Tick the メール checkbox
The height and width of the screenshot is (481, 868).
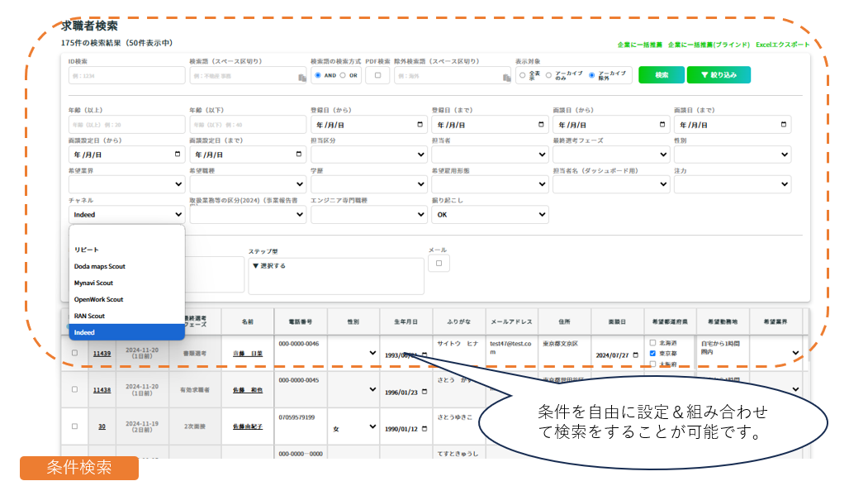(x=439, y=264)
